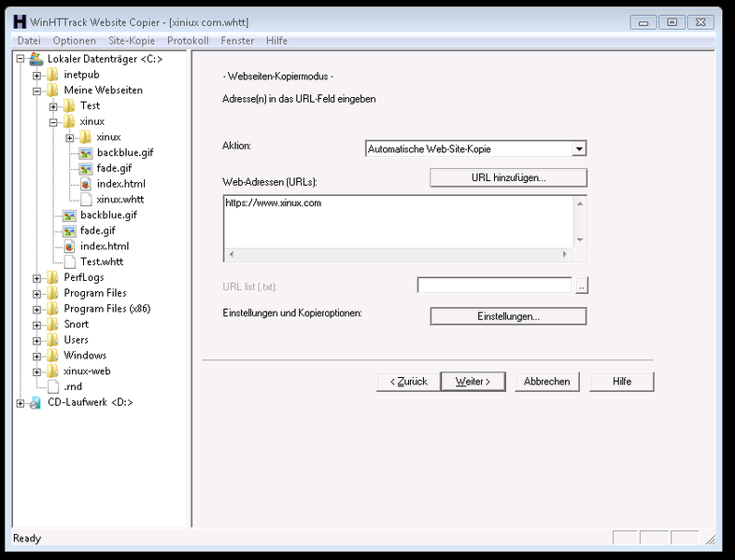Expand the inetpub folder node
Screen dimensions: 735x560
(x=37, y=75)
